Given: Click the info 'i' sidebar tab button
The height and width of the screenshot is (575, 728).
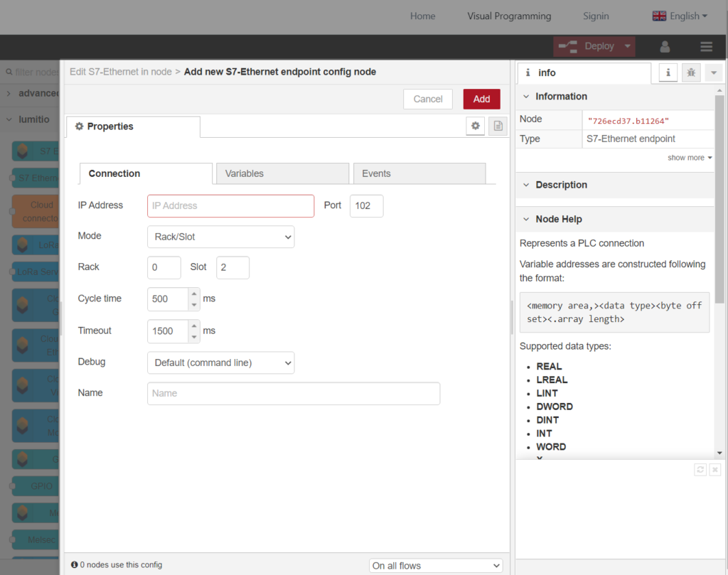Looking at the screenshot, I should (x=668, y=72).
